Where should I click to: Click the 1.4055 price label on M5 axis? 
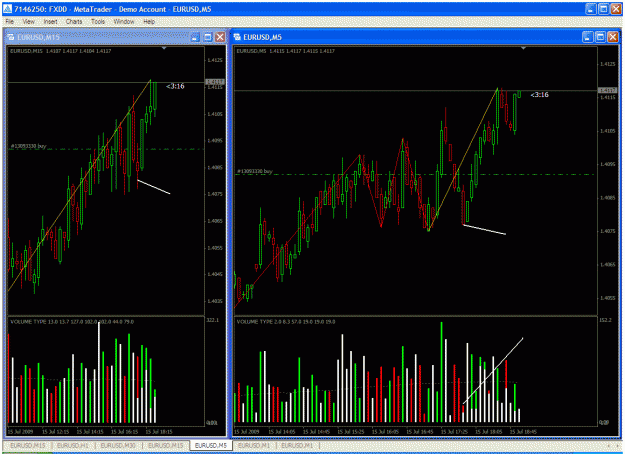[x=608, y=298]
